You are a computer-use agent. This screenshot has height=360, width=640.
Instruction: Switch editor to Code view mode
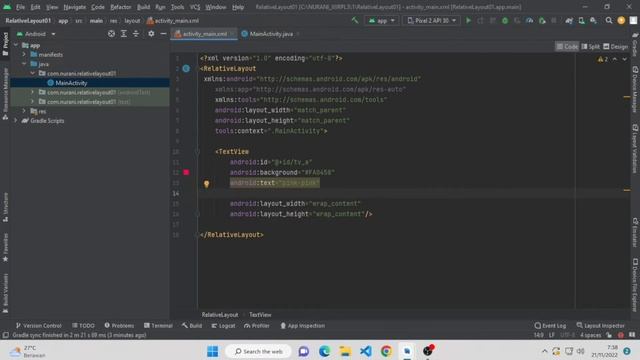(567, 47)
